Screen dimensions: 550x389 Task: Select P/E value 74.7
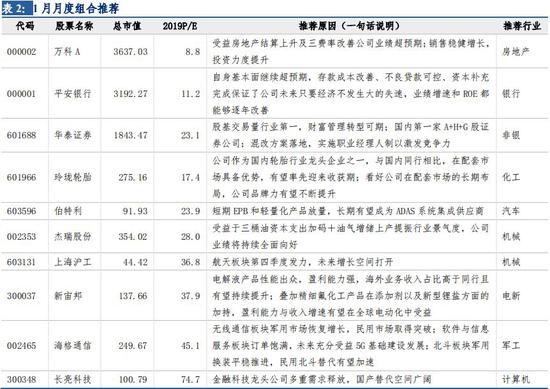click(x=191, y=379)
